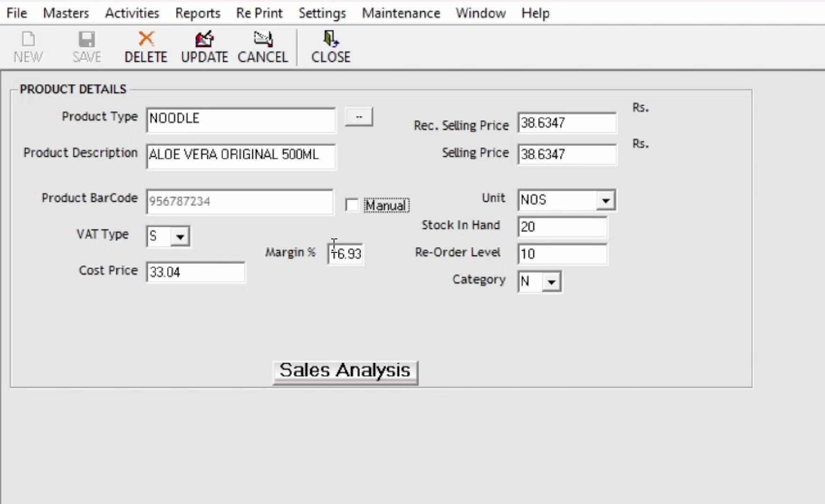
Task: Click the Cost Price label
Action: (108, 270)
